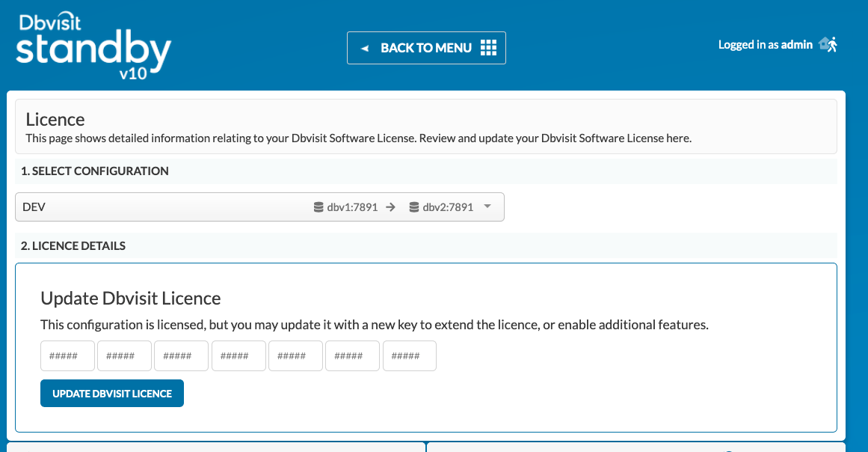The width and height of the screenshot is (868, 452).
Task: Click the logout running-person icon
Action: coord(828,44)
